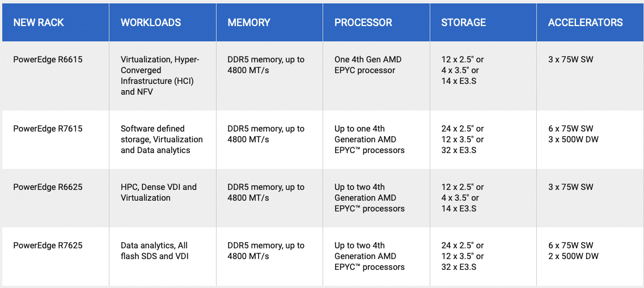
Task: Click the ACCELERATORS column header
Action: [x=585, y=23]
